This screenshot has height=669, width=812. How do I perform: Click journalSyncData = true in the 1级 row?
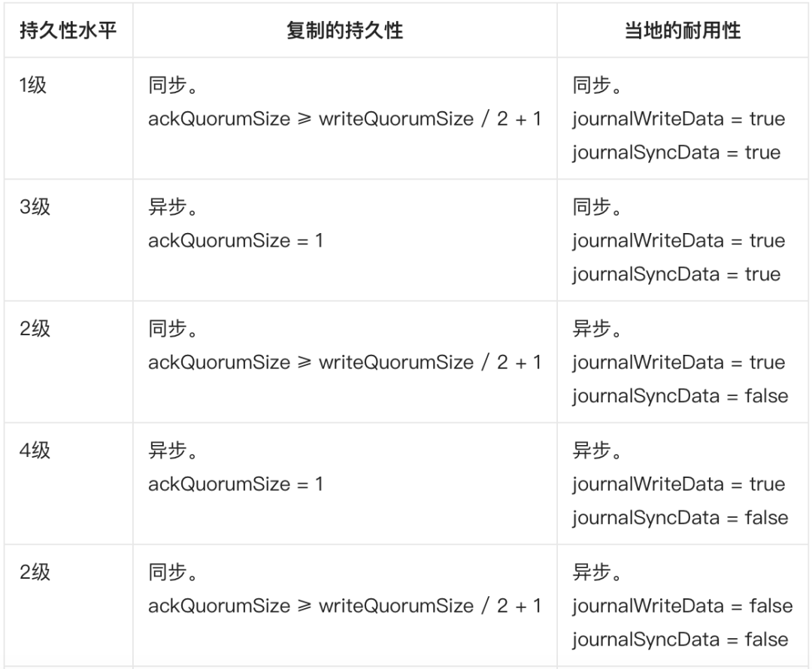[676, 153]
